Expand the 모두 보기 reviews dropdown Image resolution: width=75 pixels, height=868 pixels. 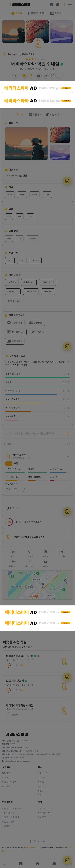click(67, 444)
